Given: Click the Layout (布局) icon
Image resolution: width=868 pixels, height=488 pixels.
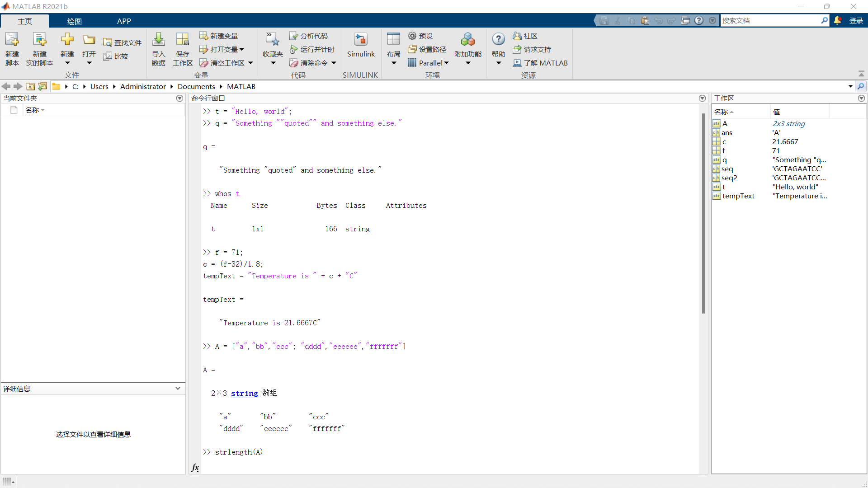Looking at the screenshot, I should tap(394, 40).
